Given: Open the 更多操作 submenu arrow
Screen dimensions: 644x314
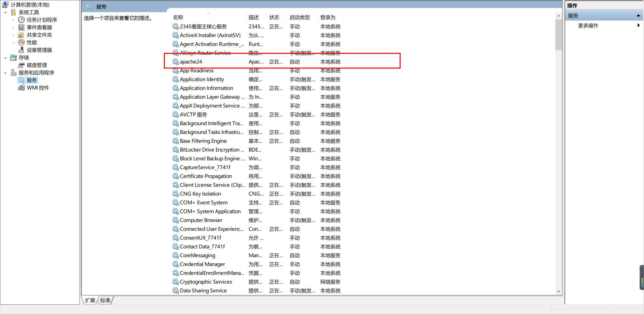Looking at the screenshot, I should pyautogui.click(x=639, y=25).
